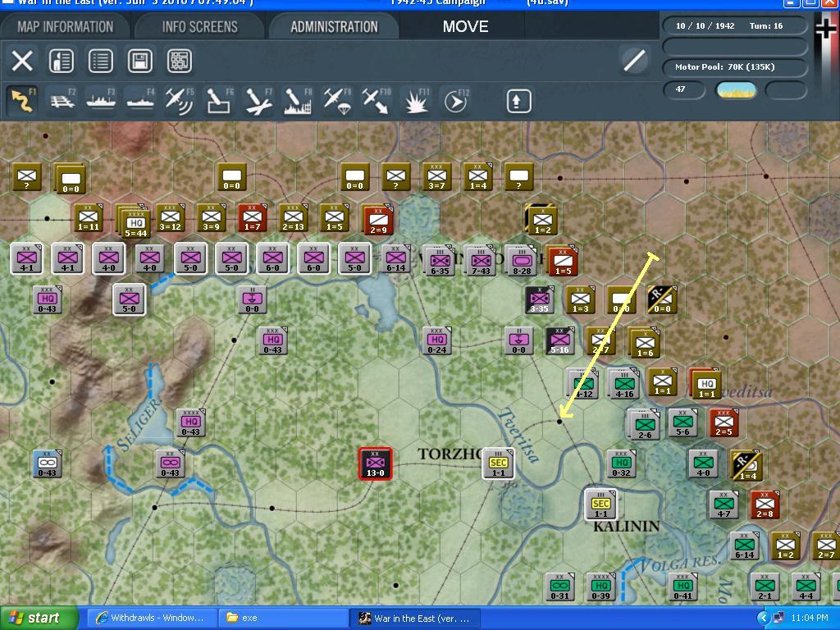Screen dimensions: 840x630
Task: Select the dark SS unit labeled 3-35
Action: 539,300
